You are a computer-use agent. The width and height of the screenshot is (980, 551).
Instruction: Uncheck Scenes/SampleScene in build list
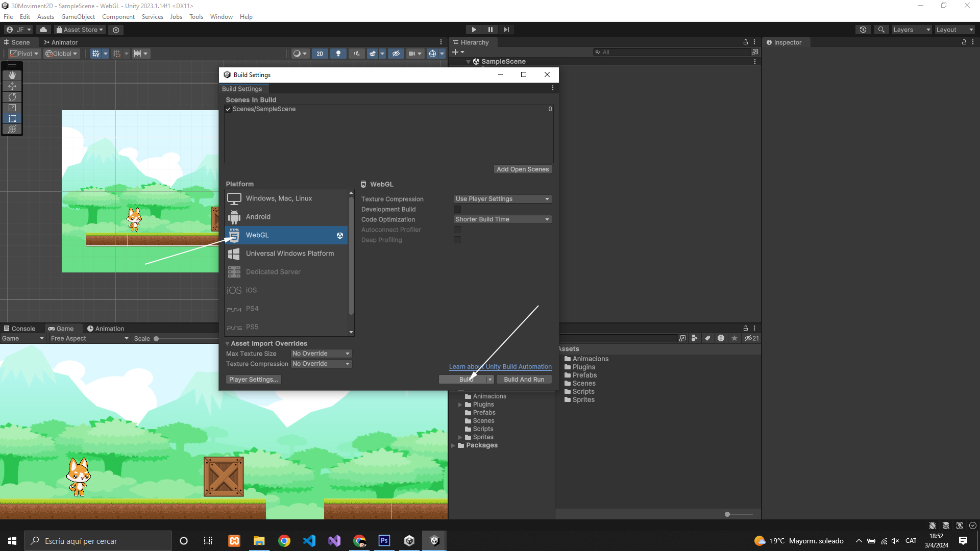228,109
